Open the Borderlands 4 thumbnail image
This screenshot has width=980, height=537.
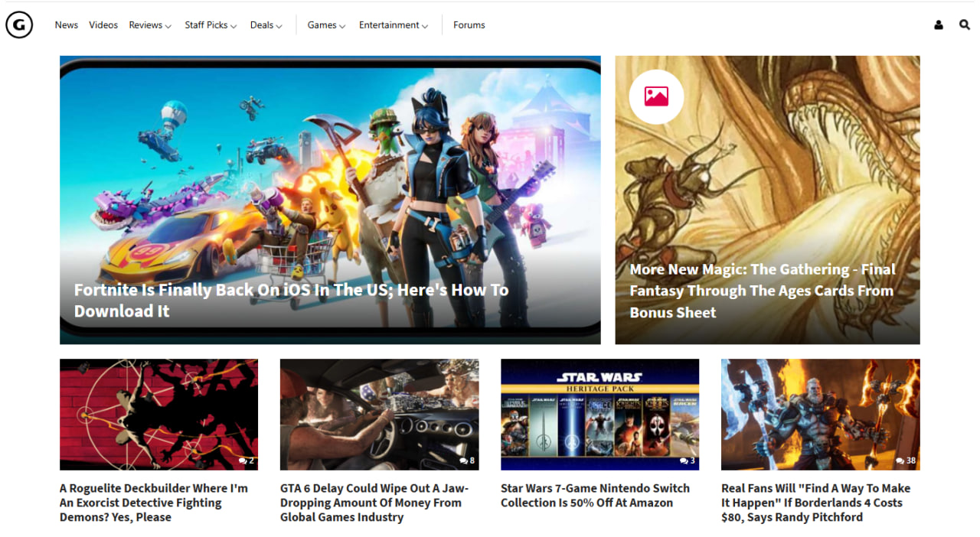(x=821, y=415)
